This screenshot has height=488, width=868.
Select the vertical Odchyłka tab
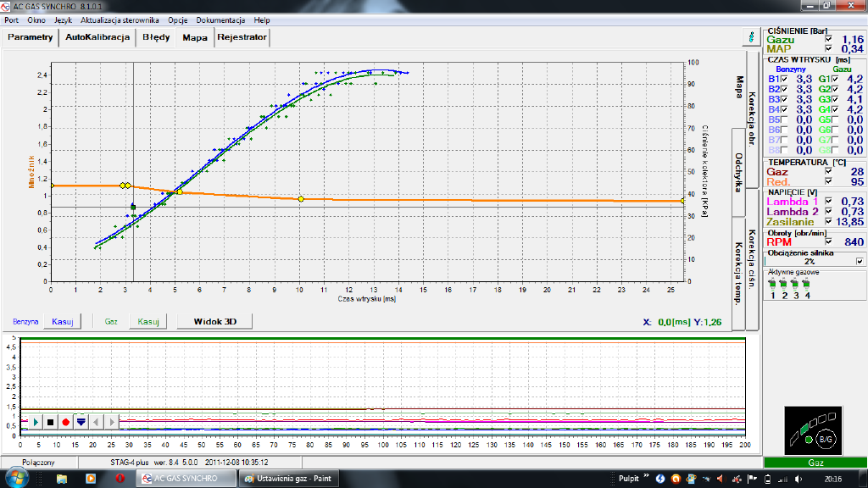click(x=738, y=173)
